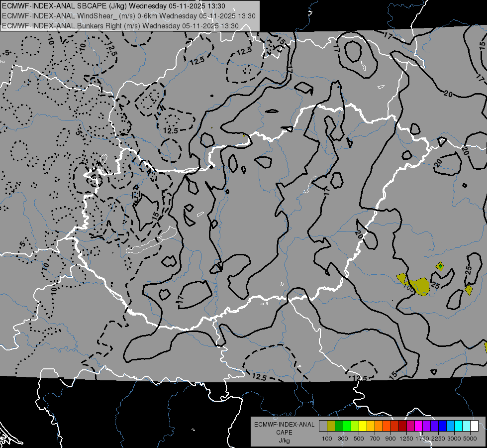Click the gray swatch in CAPE legend
The height and width of the screenshot is (448, 487).
tap(323, 426)
